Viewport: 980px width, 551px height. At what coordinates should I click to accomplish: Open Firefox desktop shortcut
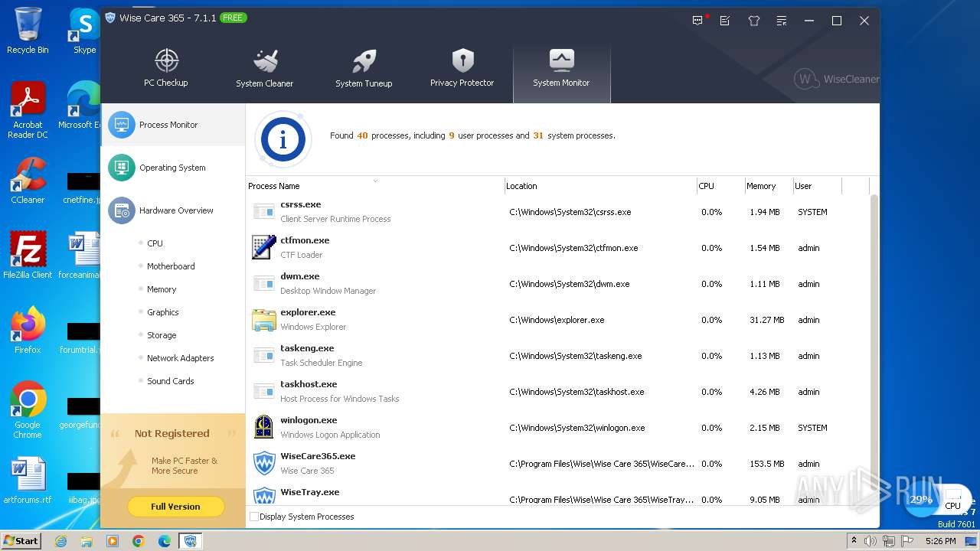tap(28, 331)
